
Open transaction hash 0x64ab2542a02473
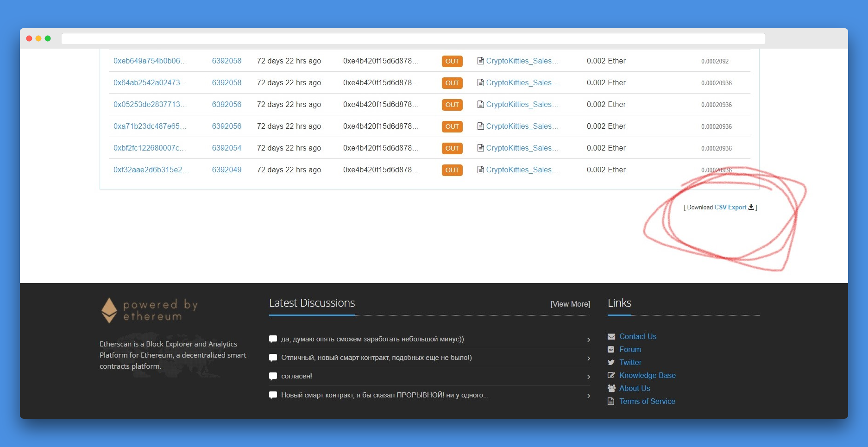point(150,82)
